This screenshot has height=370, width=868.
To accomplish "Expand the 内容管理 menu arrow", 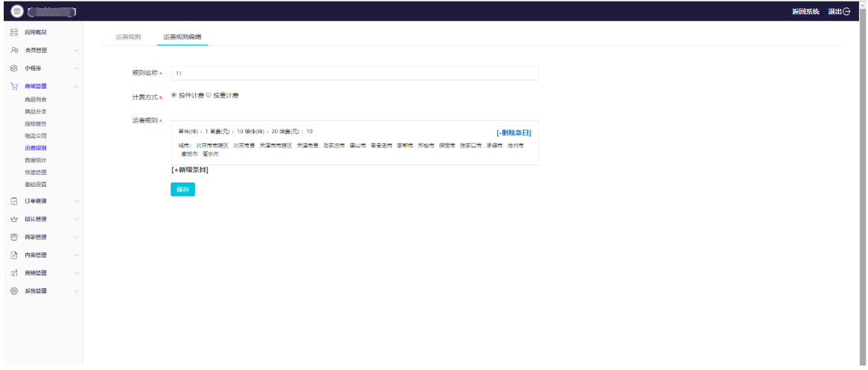I will pyautogui.click(x=77, y=255).
